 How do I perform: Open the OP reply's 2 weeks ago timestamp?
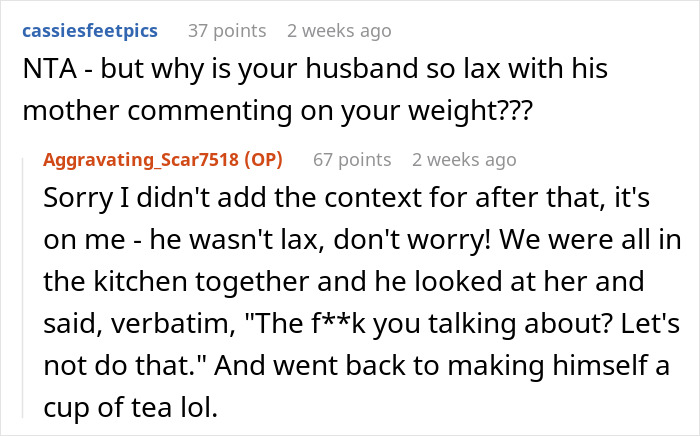(464, 160)
